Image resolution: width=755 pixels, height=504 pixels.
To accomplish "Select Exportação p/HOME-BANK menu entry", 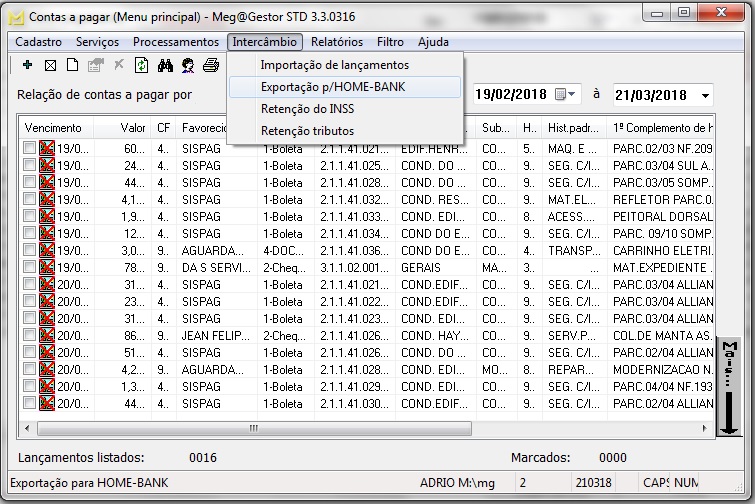I will pyautogui.click(x=332, y=87).
